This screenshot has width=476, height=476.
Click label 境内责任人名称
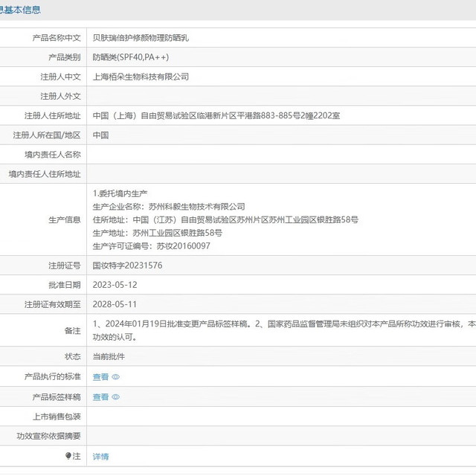pyautogui.click(x=53, y=154)
